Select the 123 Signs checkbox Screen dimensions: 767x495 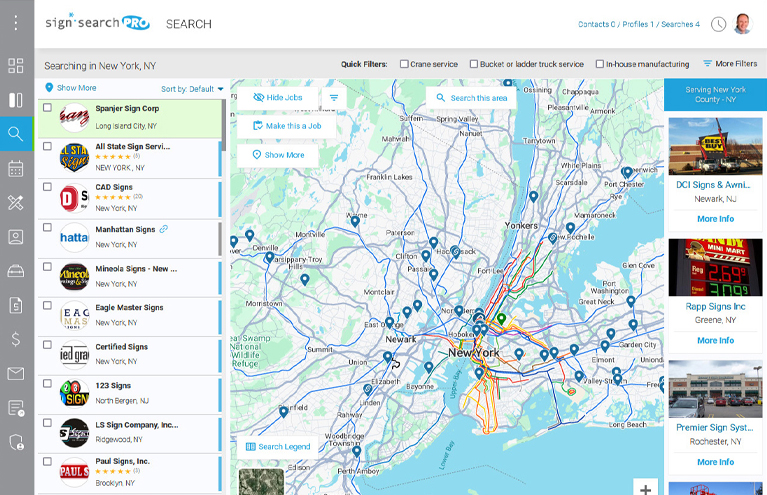[x=47, y=383]
